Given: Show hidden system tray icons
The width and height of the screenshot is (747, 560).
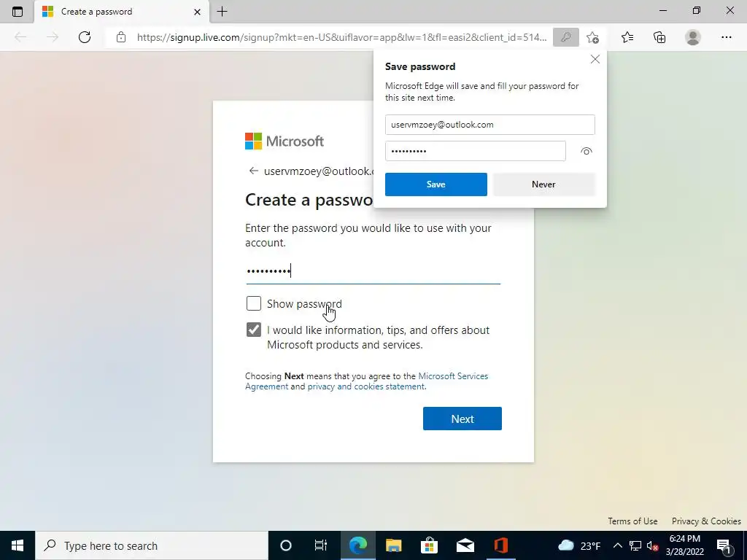Looking at the screenshot, I should (617, 545).
